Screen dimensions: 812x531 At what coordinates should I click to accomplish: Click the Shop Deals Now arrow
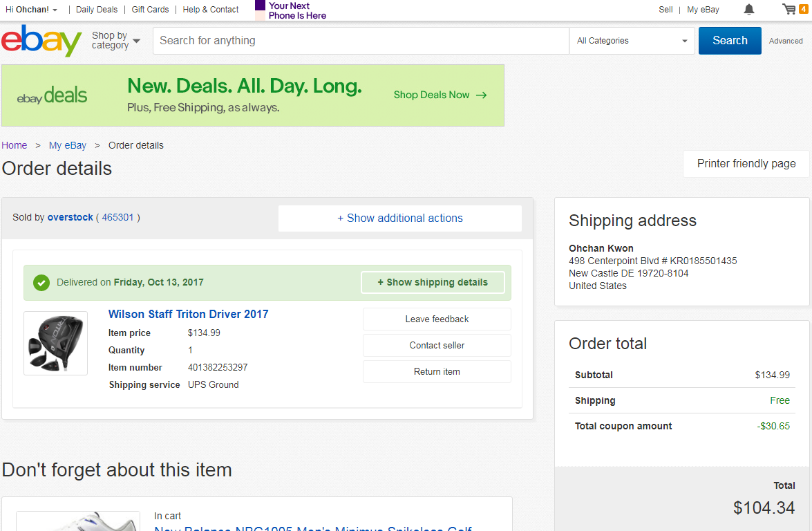[x=482, y=95]
